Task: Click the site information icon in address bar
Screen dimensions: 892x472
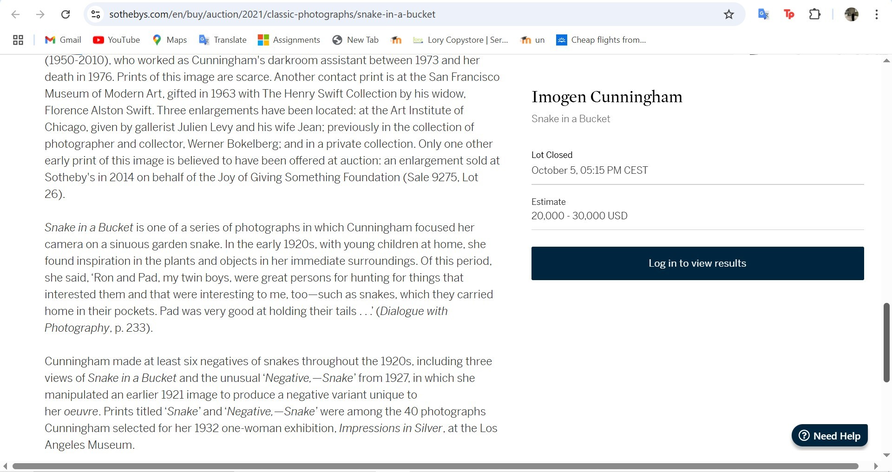Action: (x=95, y=15)
